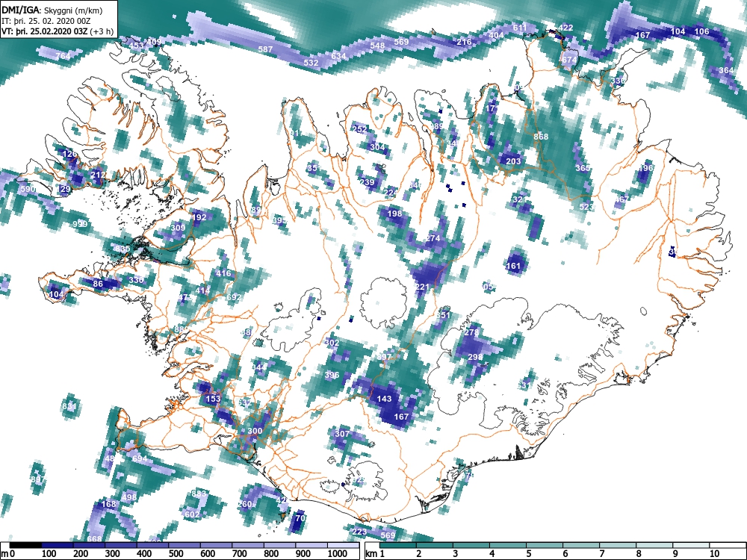The image size is (747, 560).
Task: Click the map value 223
Action: click(360, 532)
